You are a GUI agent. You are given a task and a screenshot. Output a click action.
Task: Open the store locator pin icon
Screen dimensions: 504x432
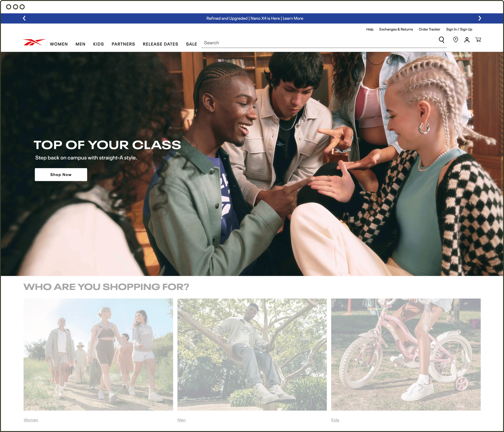point(456,40)
